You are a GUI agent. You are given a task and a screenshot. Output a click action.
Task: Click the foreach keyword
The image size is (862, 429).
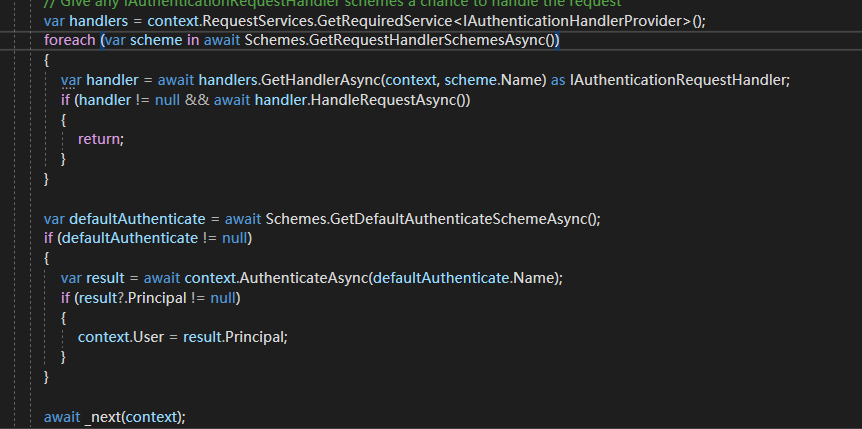68,40
